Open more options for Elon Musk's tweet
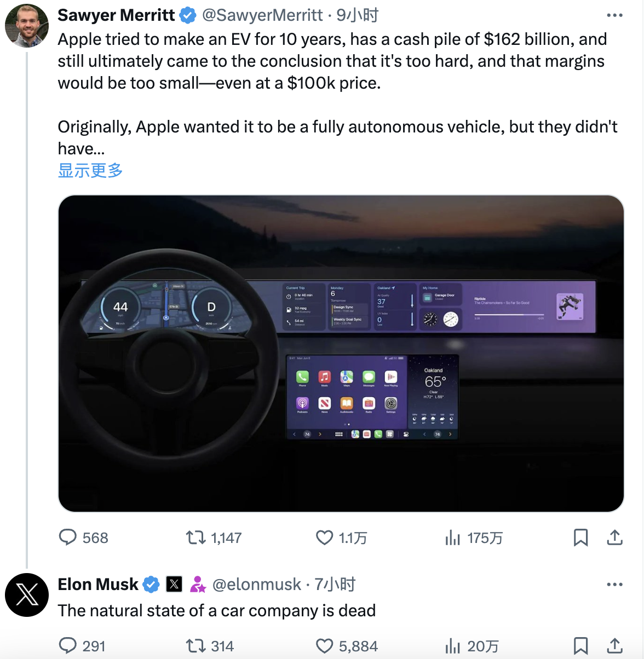This screenshot has height=659, width=644. (614, 585)
